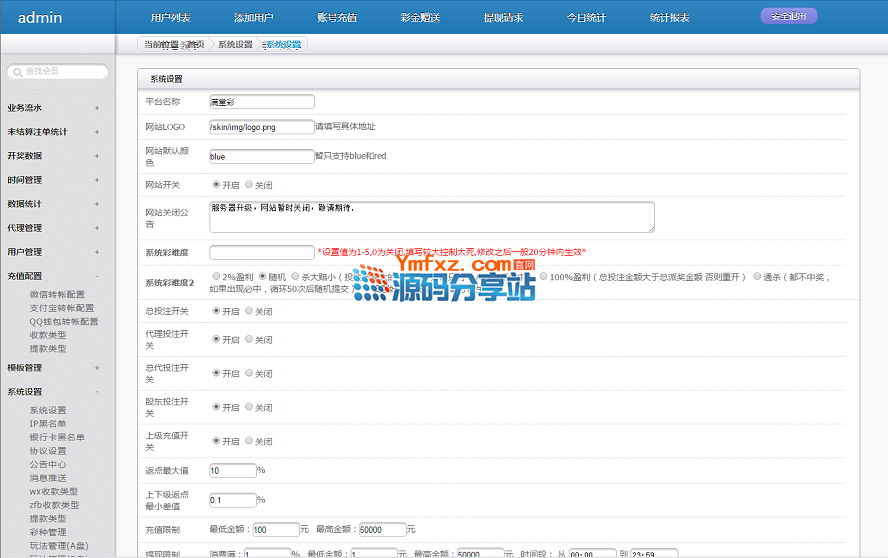This screenshot has width=888, height=558.
Task: Select 关闭 for 网站开关
Action: (250, 185)
